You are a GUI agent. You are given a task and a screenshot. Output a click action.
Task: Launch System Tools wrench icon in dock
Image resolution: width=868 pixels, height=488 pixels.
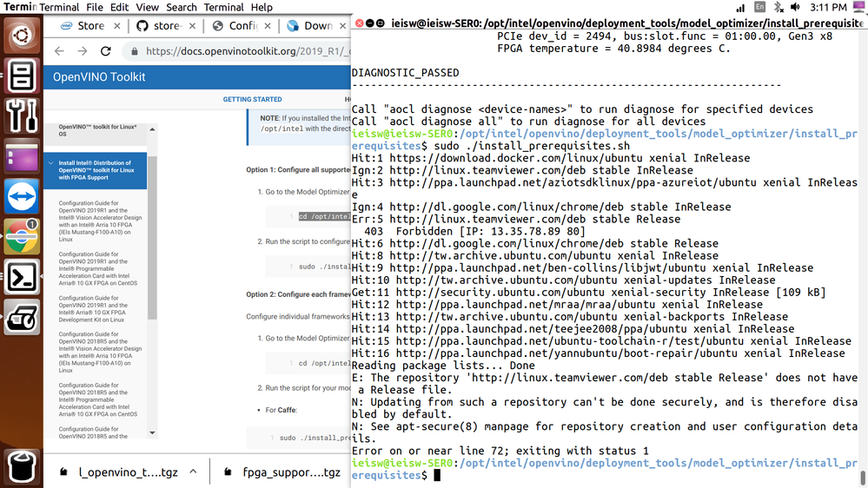(x=22, y=116)
